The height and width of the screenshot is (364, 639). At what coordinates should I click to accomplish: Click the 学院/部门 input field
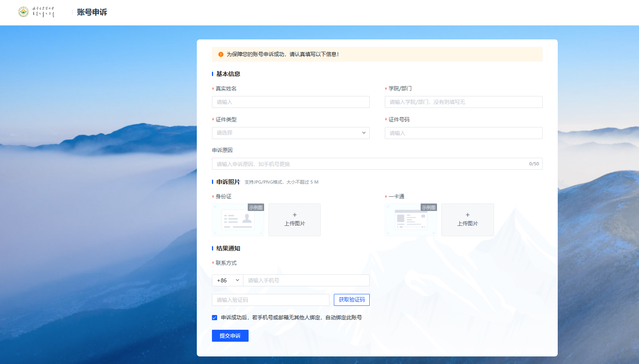[x=463, y=102]
